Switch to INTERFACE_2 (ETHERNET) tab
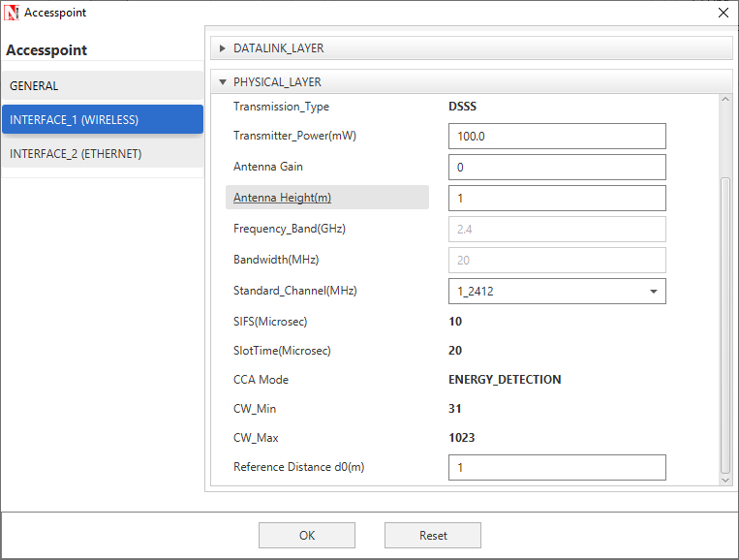This screenshot has width=739, height=560. click(102, 153)
